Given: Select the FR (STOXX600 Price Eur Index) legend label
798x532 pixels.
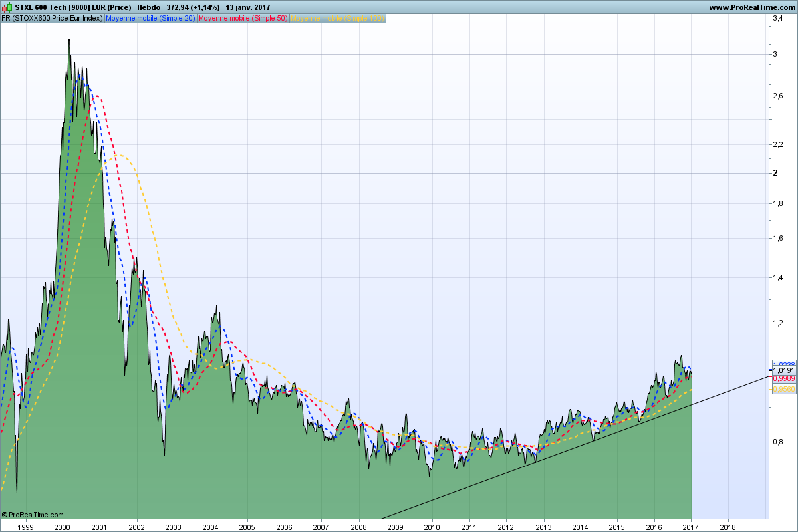Looking at the screenshot, I should (53, 18).
